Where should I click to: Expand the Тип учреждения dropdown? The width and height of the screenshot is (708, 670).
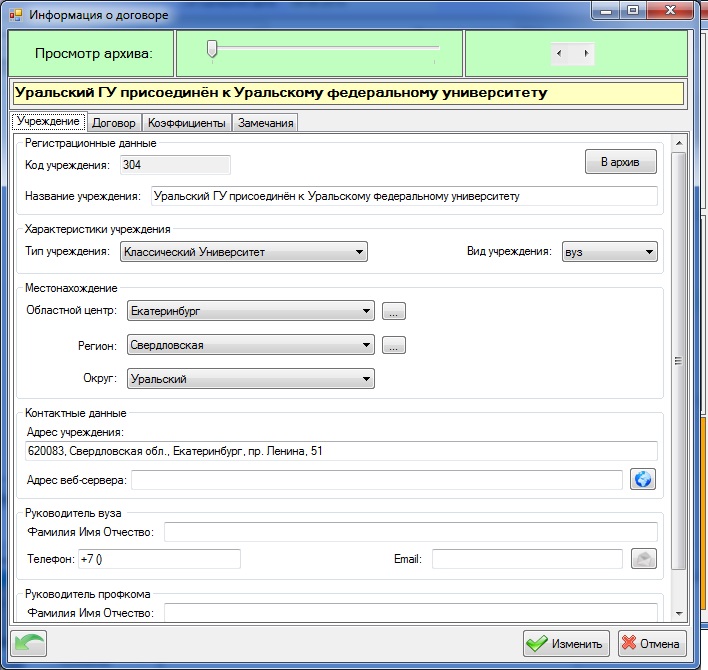point(244,252)
